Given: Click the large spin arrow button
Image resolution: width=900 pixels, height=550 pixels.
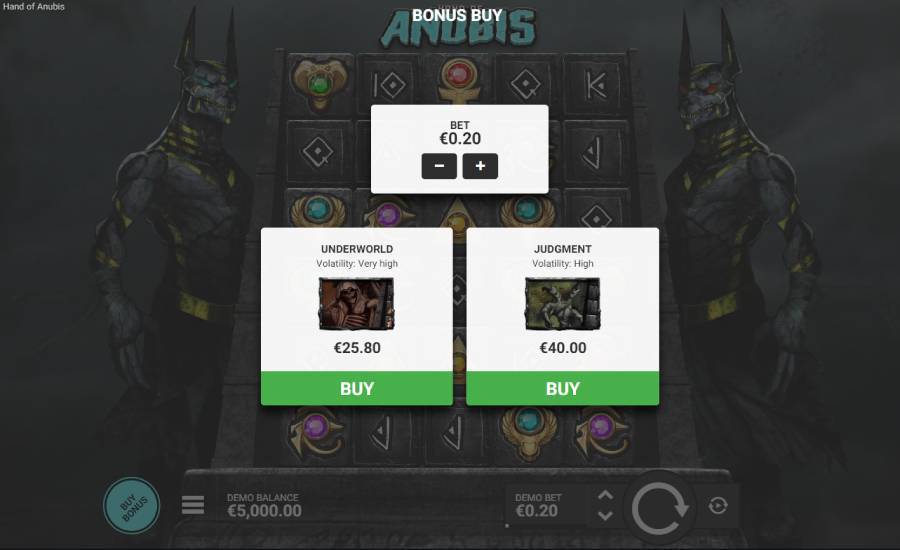Looking at the screenshot, I should tap(659, 508).
